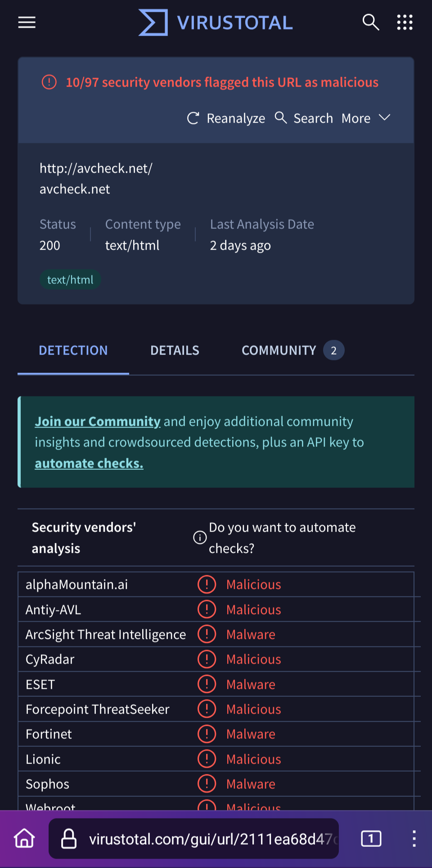Click the alert icon in CyRadar row
The image size is (432, 868).
click(207, 659)
